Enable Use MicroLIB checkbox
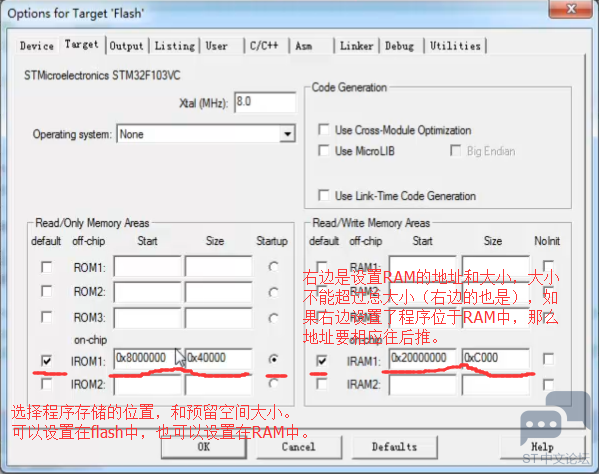This screenshot has width=599, height=474. tap(324, 150)
